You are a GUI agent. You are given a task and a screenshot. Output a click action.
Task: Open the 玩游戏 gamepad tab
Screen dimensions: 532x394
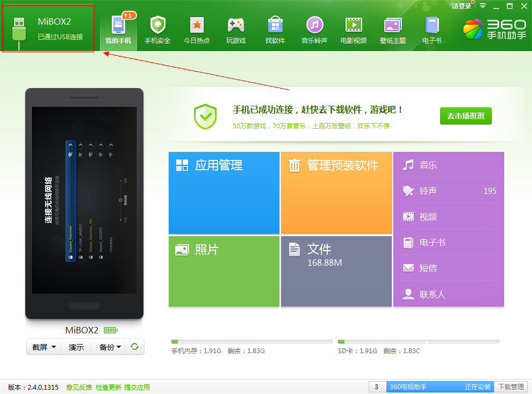[236, 31]
